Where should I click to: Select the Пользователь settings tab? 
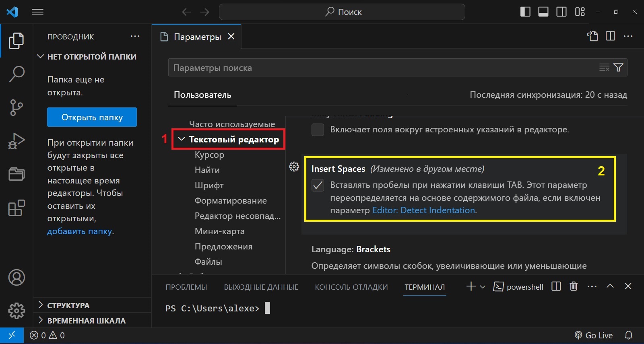(202, 95)
